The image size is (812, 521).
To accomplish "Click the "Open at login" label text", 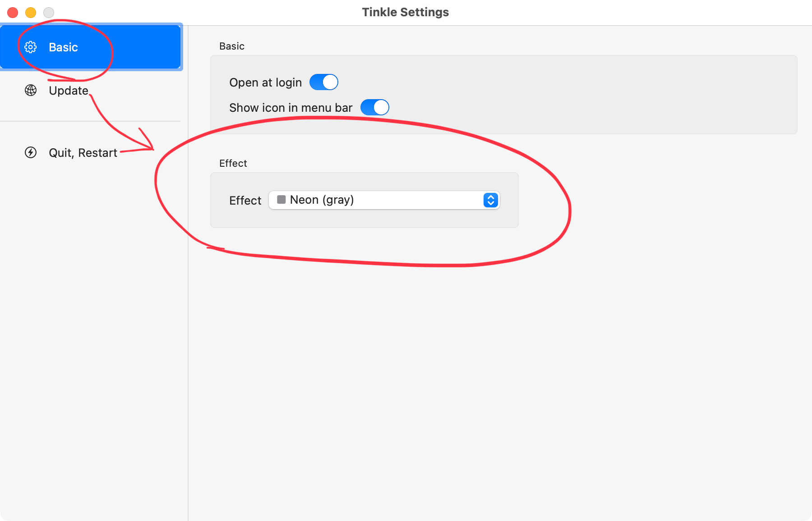I will tap(265, 82).
